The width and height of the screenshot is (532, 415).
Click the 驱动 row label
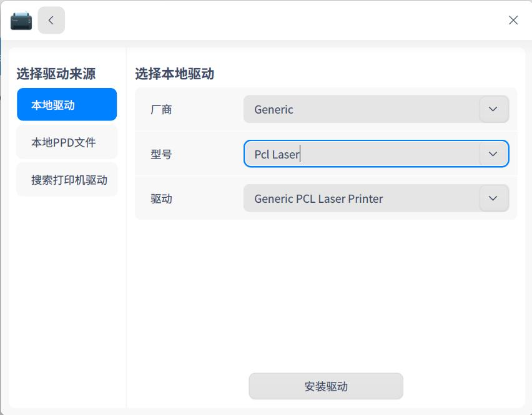(x=161, y=198)
